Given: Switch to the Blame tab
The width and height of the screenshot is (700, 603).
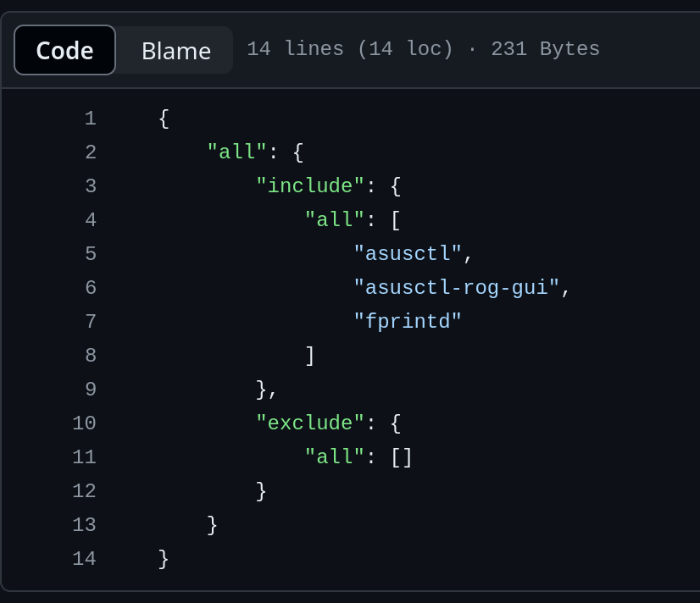Looking at the screenshot, I should (x=175, y=50).
